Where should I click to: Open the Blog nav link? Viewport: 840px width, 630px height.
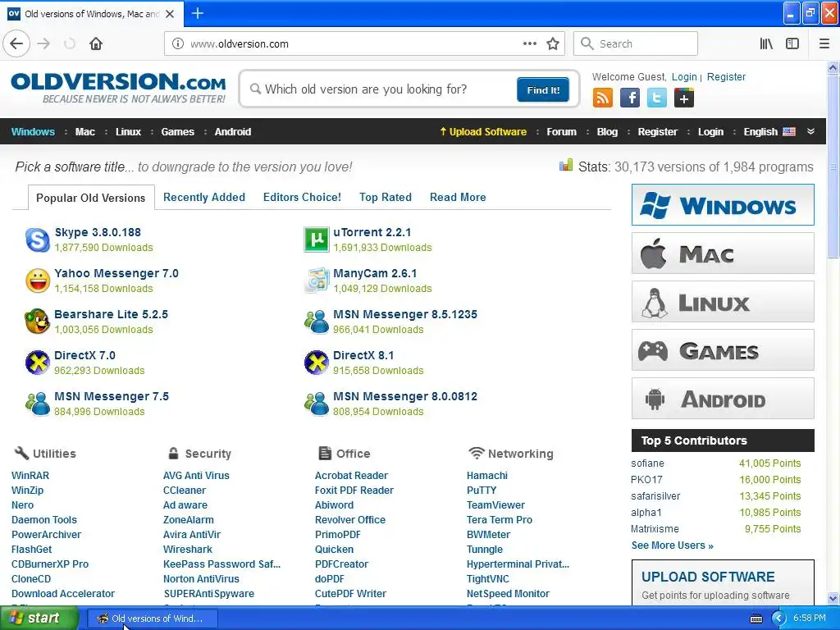click(x=607, y=132)
